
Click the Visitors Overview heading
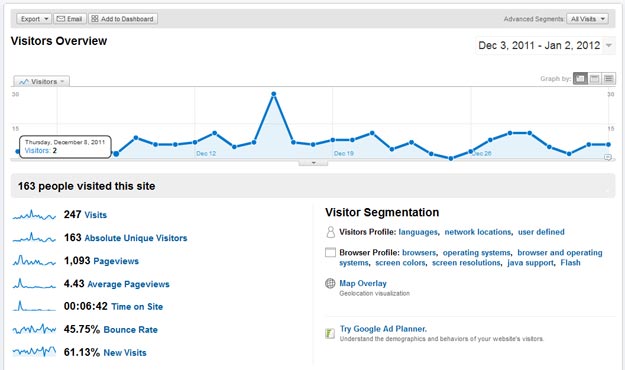[59, 41]
